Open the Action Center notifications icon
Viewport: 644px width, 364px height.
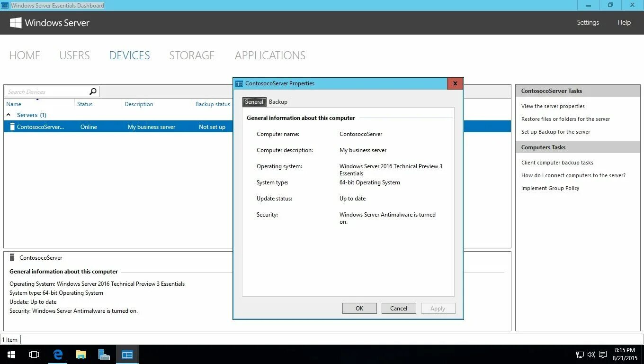[x=603, y=355]
